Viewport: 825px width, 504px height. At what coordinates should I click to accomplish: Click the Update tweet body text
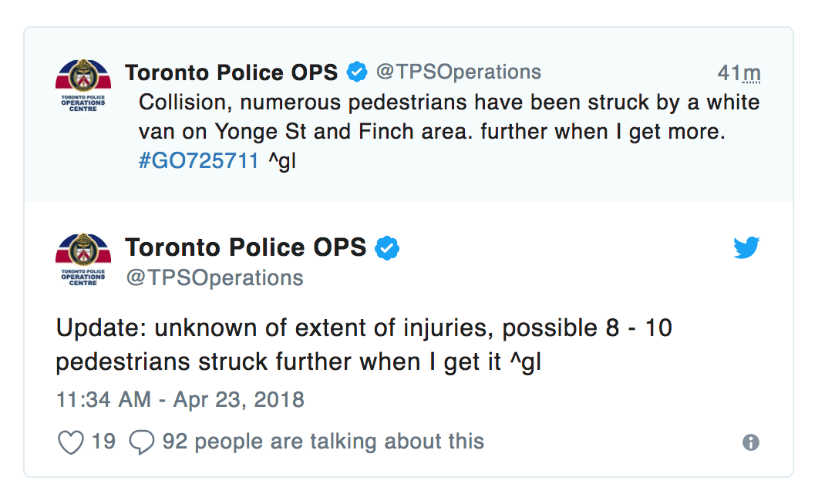tap(364, 344)
